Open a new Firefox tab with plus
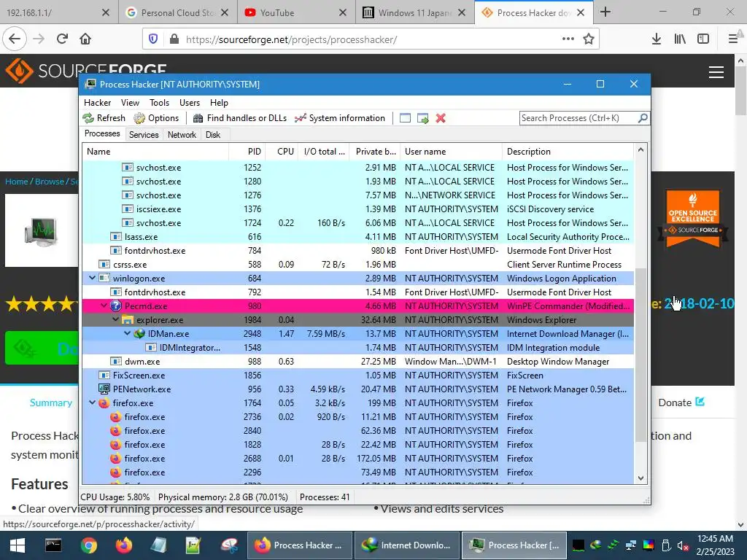The width and height of the screenshot is (747, 560). pyautogui.click(x=605, y=12)
